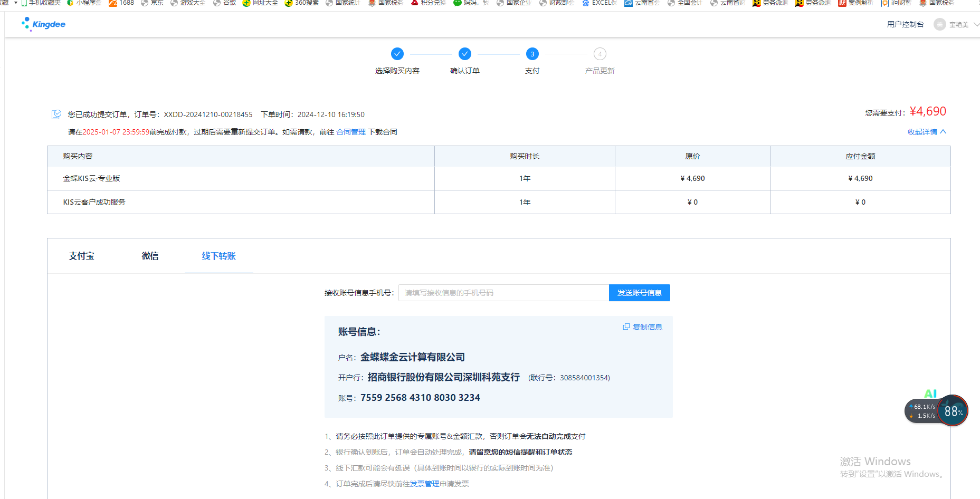980x499 pixels.
Task: Click the Kingdee logo
Action: point(43,24)
